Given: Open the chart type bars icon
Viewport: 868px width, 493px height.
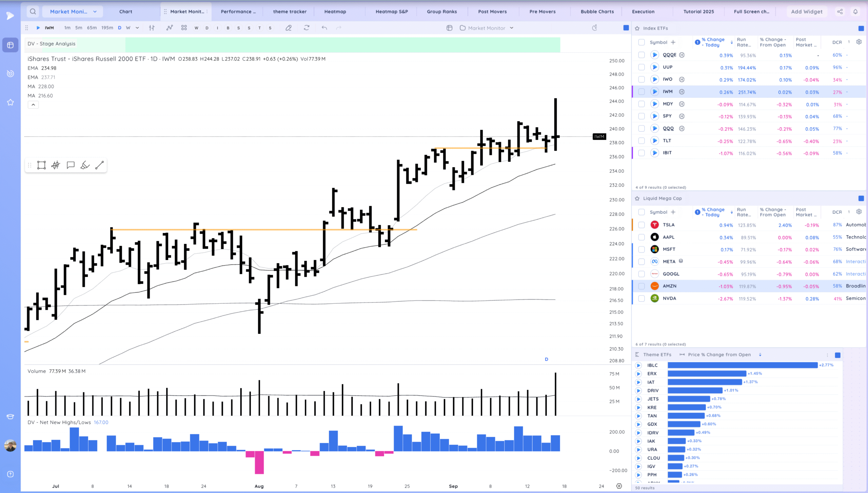Looking at the screenshot, I should click(152, 28).
